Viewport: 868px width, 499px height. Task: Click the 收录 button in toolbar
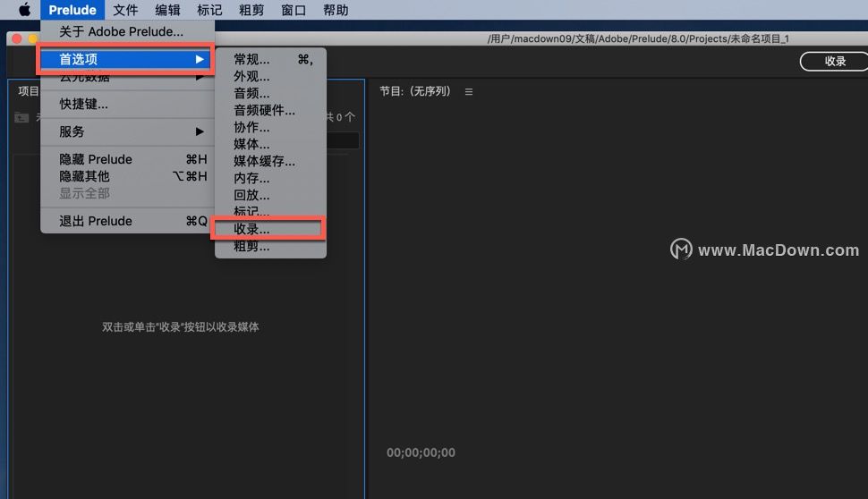tap(834, 62)
